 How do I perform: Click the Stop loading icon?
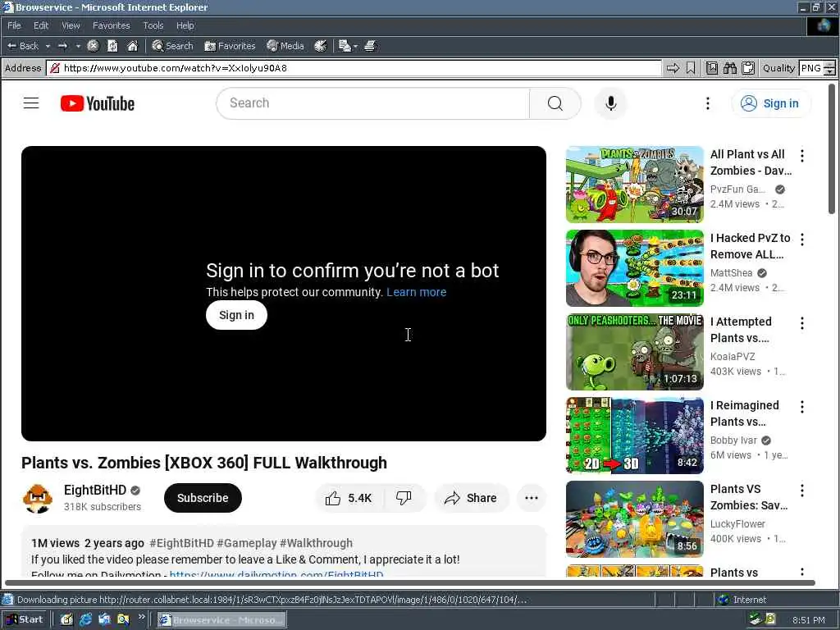coord(93,46)
